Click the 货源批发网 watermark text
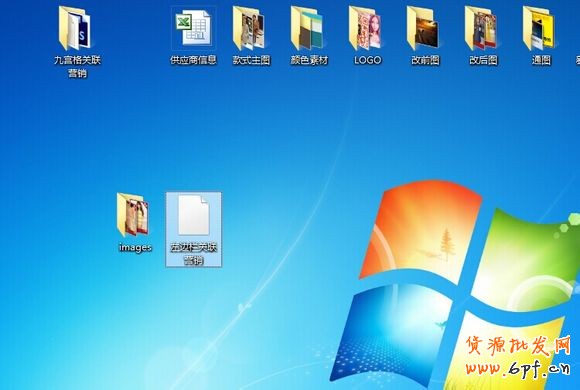The image size is (580, 390). tap(518, 346)
